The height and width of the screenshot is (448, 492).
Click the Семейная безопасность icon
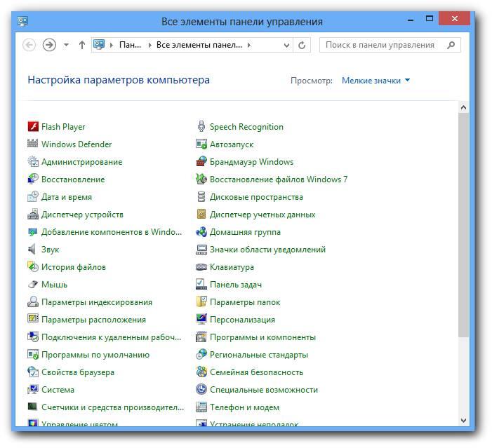[x=201, y=372]
